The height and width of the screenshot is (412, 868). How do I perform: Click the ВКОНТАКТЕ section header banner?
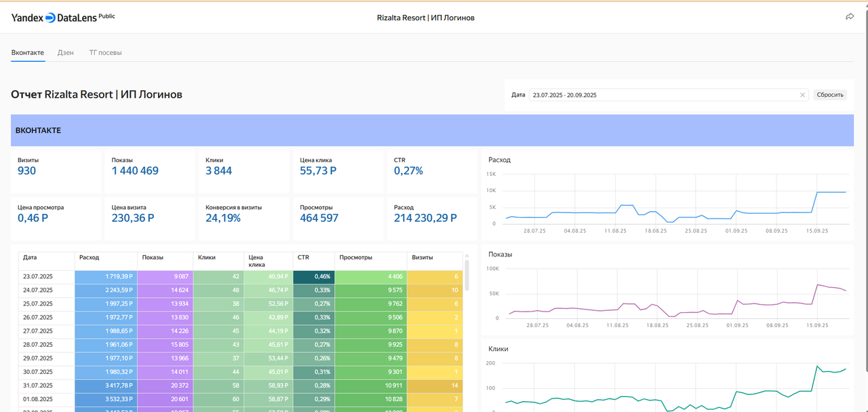point(432,130)
